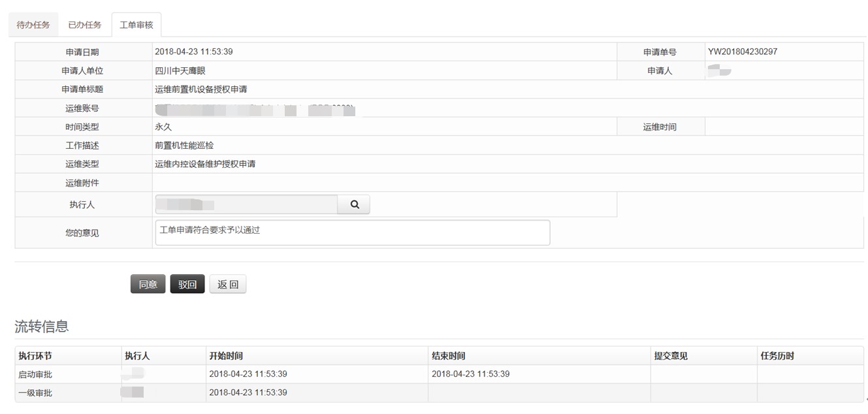
Task: Click the 运维前置机设备授权申请 title value
Action: point(201,89)
